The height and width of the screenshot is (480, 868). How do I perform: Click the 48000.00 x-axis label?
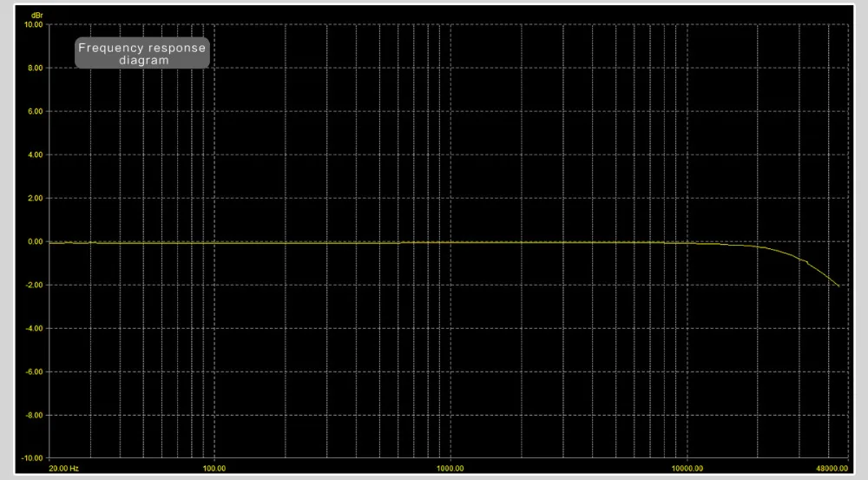pyautogui.click(x=832, y=469)
